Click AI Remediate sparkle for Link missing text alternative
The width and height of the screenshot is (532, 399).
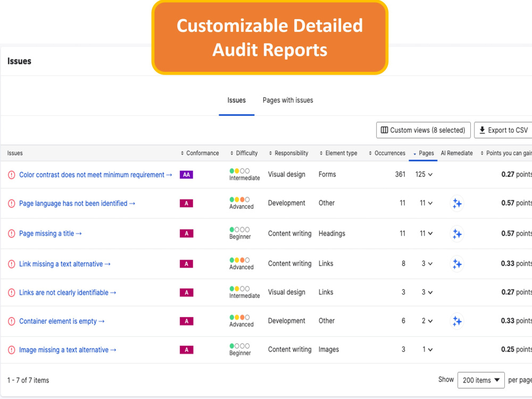point(457,264)
